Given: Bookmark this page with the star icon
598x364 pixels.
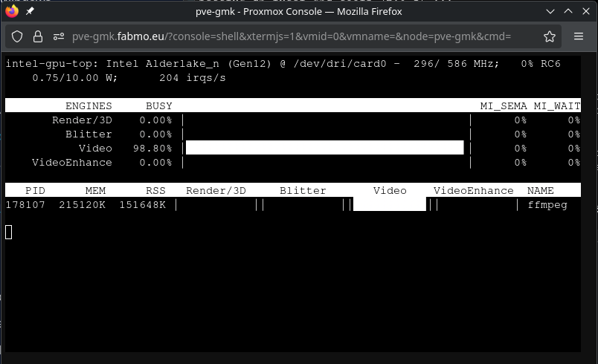Looking at the screenshot, I should [x=550, y=36].
